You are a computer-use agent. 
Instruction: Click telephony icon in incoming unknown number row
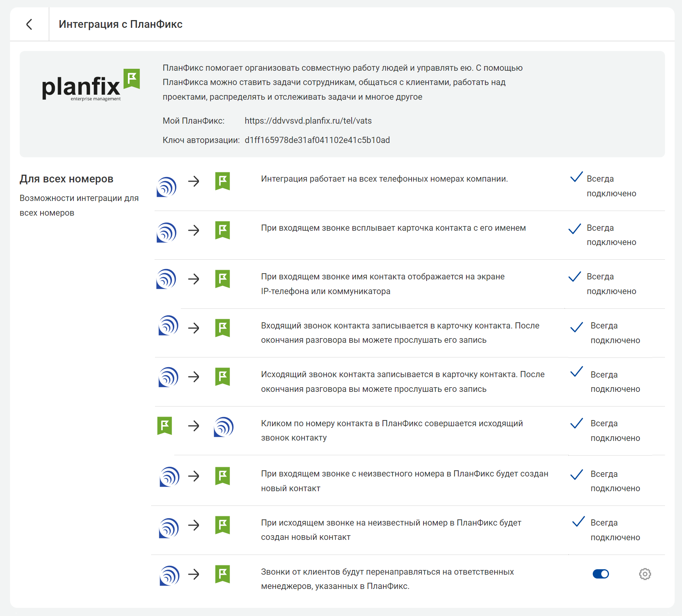point(170,476)
